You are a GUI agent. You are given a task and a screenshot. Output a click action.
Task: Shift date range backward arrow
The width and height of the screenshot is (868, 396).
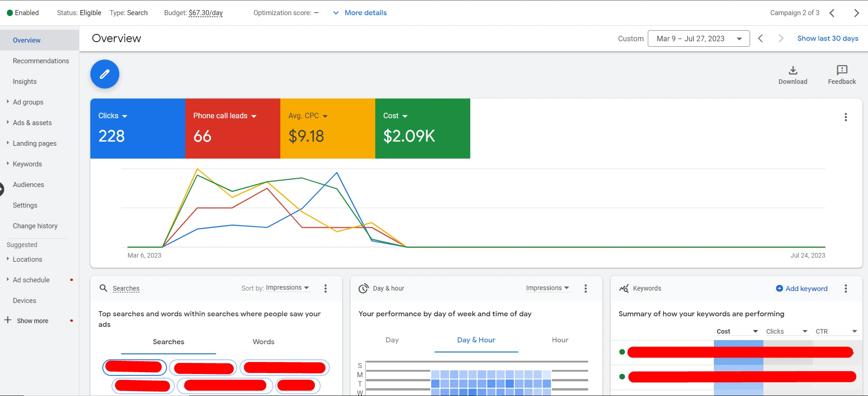760,38
